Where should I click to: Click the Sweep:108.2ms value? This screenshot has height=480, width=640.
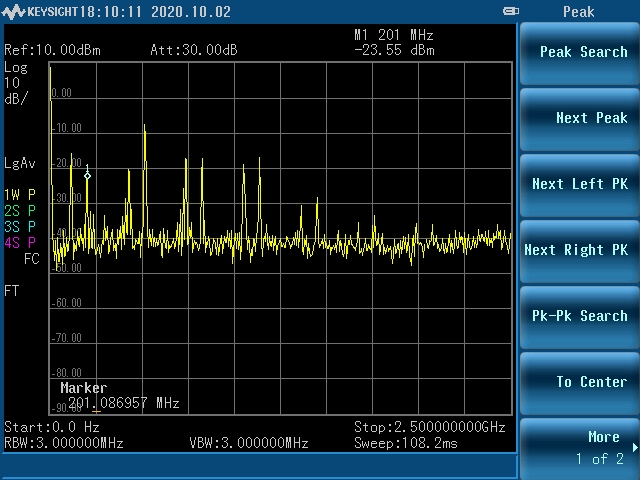406,443
